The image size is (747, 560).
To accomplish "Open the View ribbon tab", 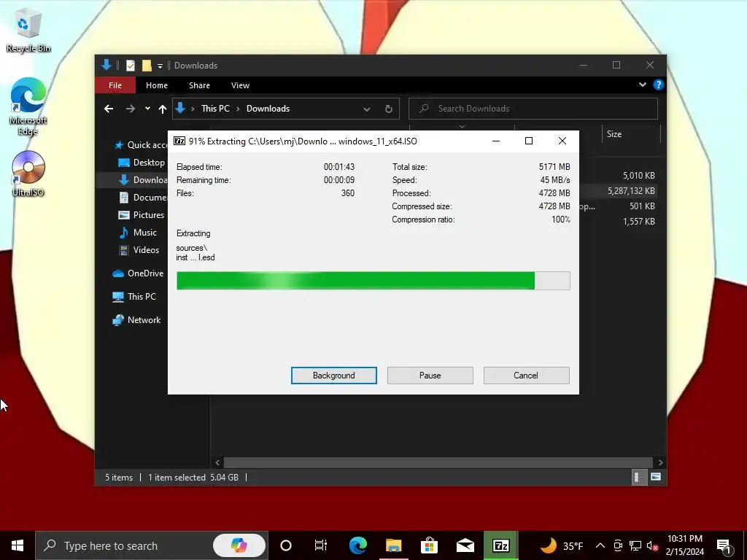I will [x=240, y=85].
